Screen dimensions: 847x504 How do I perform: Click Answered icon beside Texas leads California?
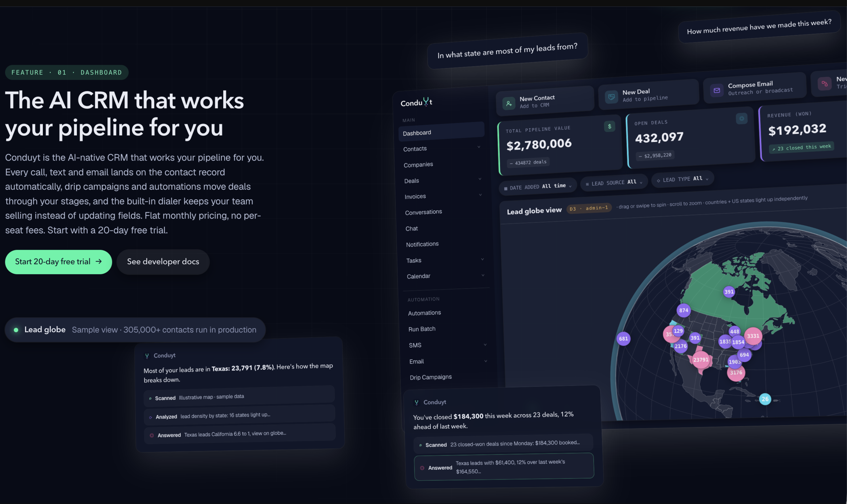[152, 436]
